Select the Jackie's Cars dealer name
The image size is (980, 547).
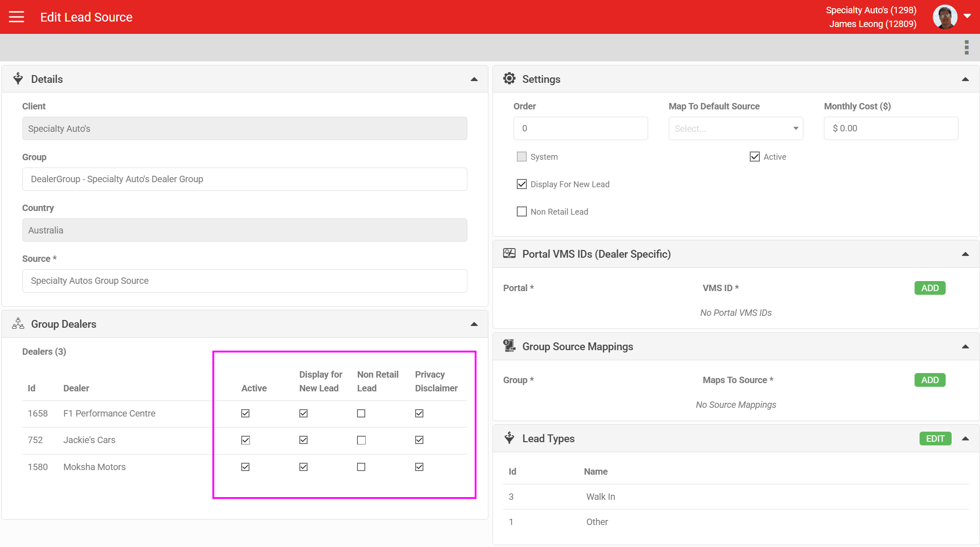pos(89,440)
